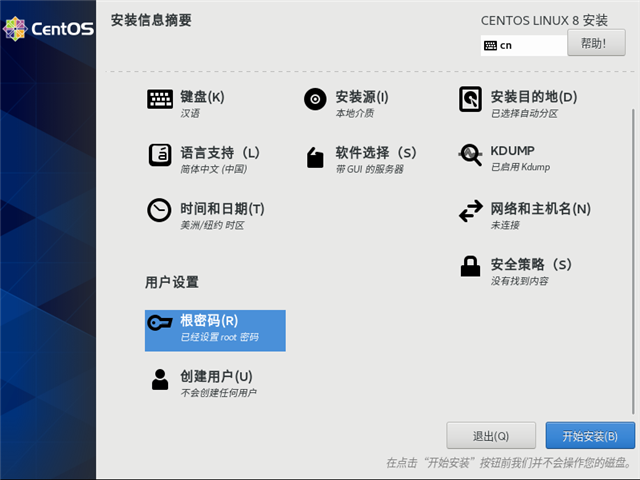Open 键盘(K) keyboard label

pos(202,97)
